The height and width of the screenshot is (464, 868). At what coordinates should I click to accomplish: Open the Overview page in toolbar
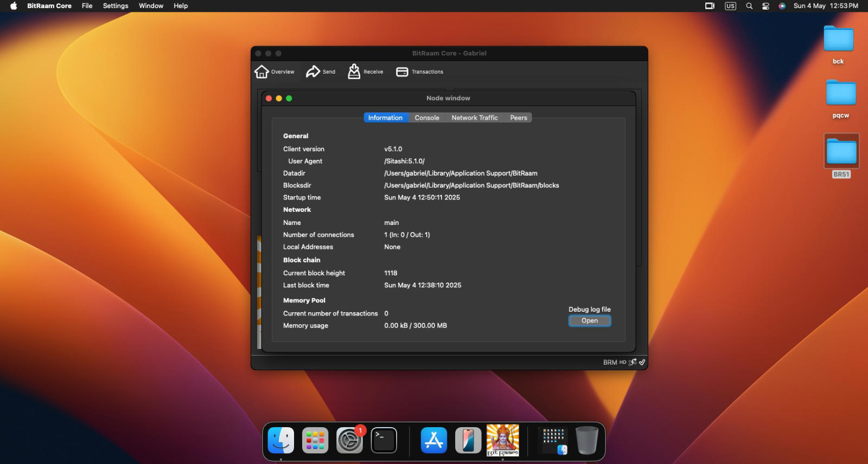[275, 72]
